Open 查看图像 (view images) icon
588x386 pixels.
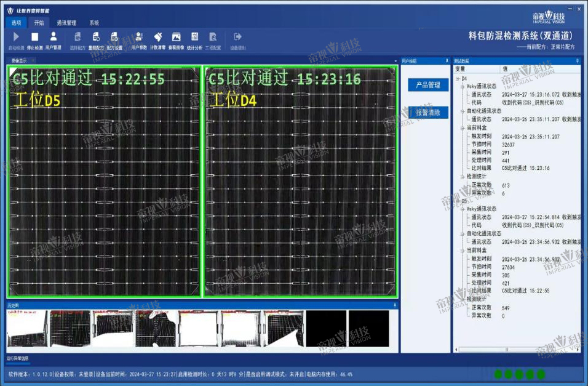pos(176,39)
